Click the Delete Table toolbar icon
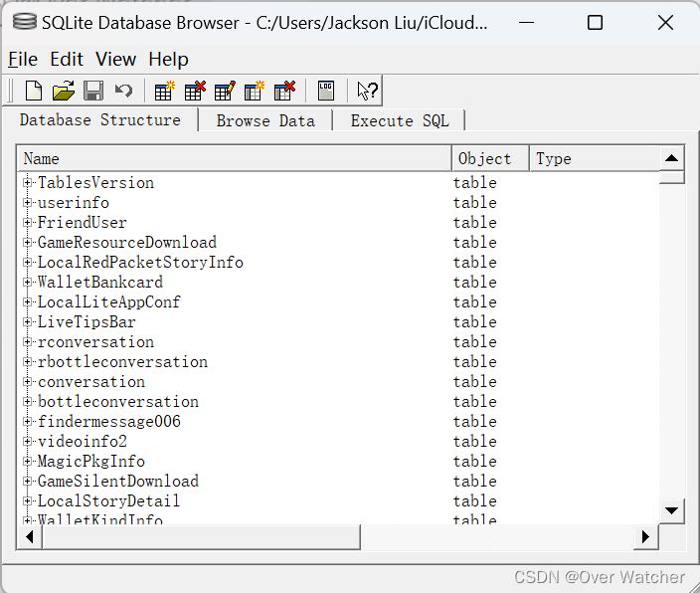 pos(195,91)
